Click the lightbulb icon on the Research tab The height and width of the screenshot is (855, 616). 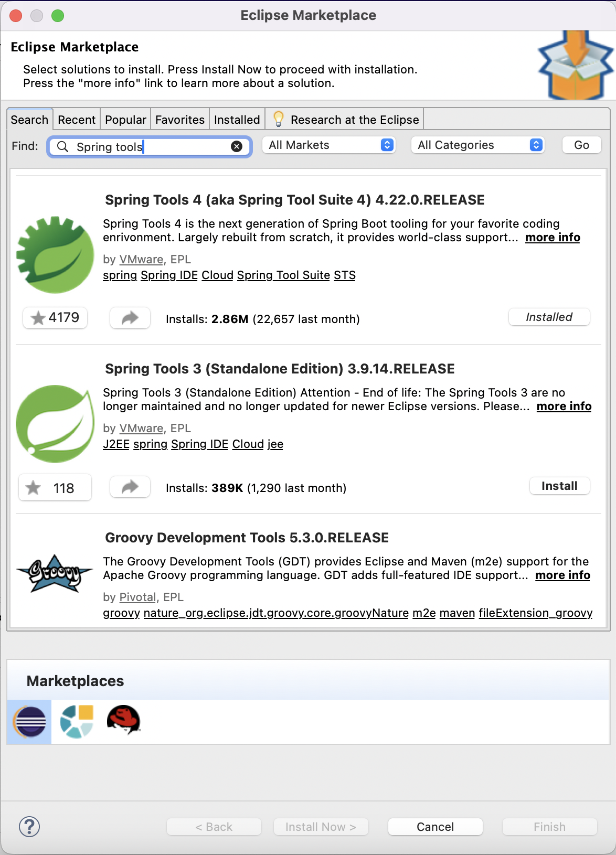coord(279,119)
